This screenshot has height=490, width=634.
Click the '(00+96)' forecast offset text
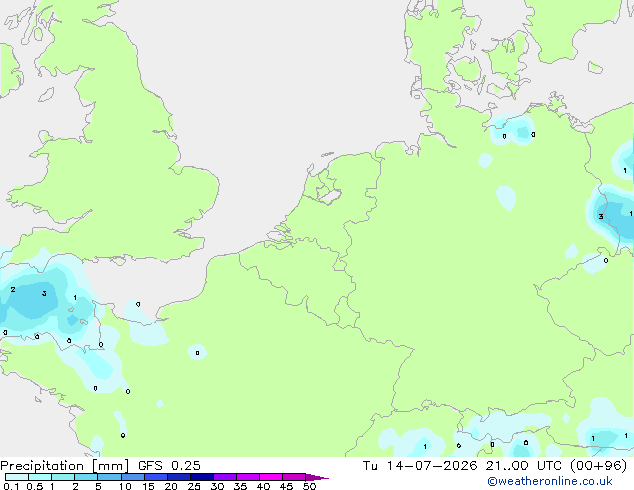click(598, 466)
